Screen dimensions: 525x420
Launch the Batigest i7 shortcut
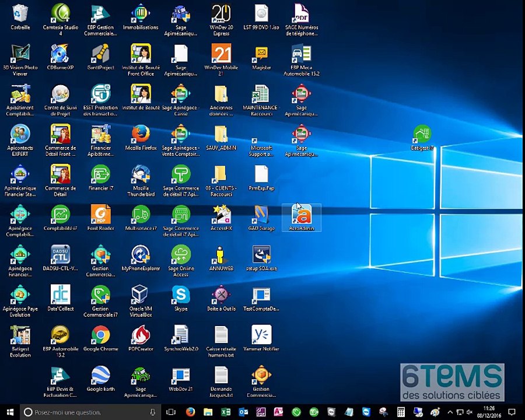point(422,137)
